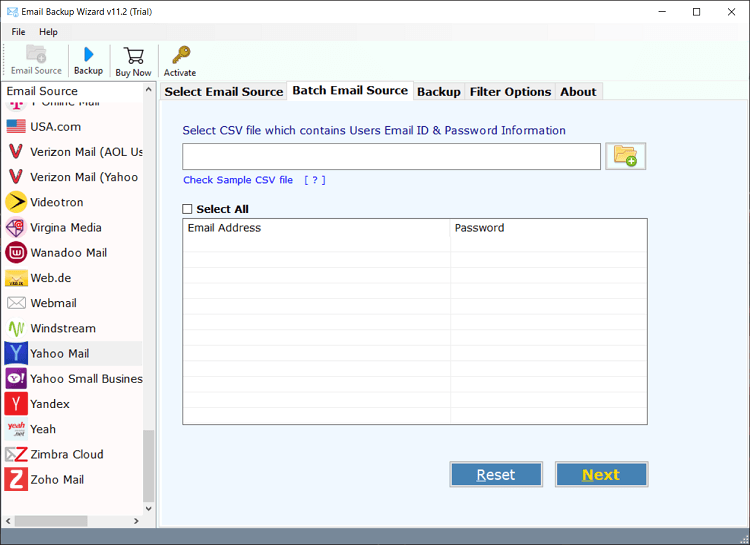This screenshot has width=750, height=545.
Task: Browse for CSV file folder icon
Action: click(625, 156)
